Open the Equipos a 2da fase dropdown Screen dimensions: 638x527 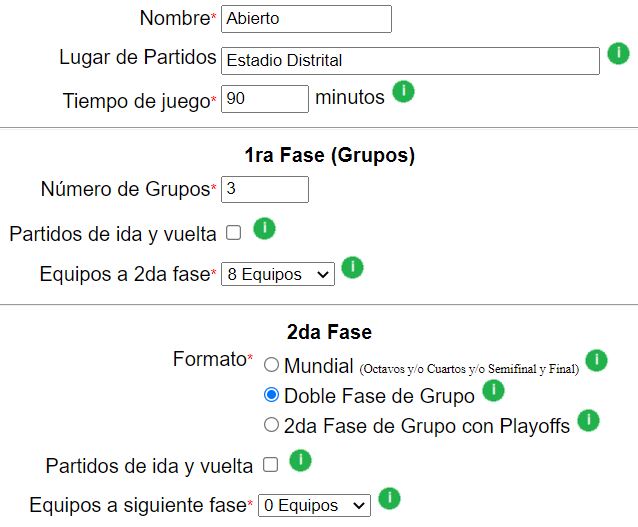[x=278, y=274]
